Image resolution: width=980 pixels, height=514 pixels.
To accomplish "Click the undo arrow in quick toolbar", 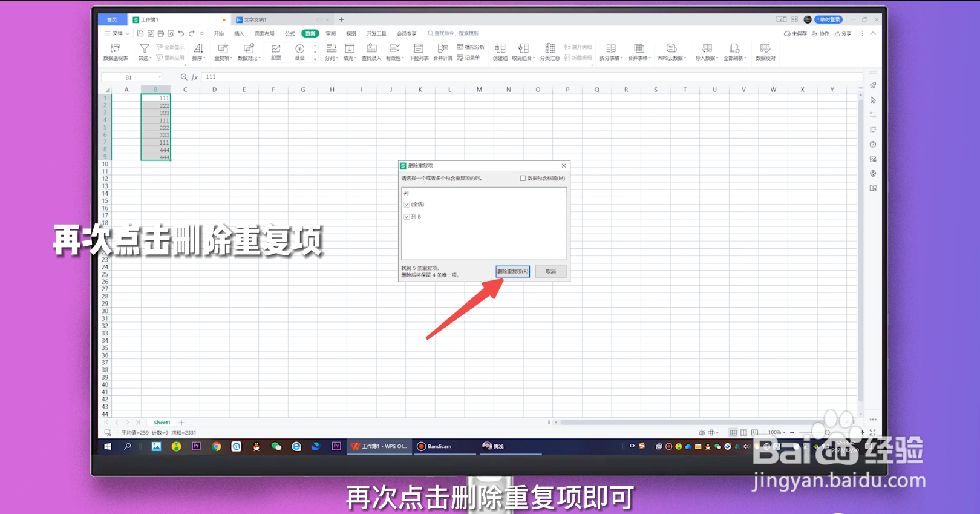I will pyautogui.click(x=181, y=34).
